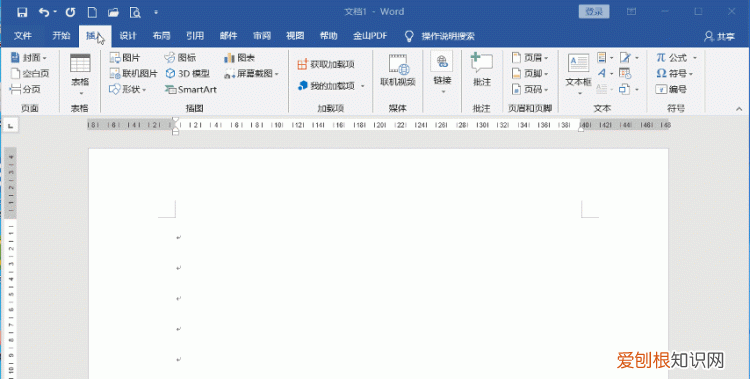Save the document using the floppy disk icon
The height and width of the screenshot is (379, 750).
coord(22,12)
